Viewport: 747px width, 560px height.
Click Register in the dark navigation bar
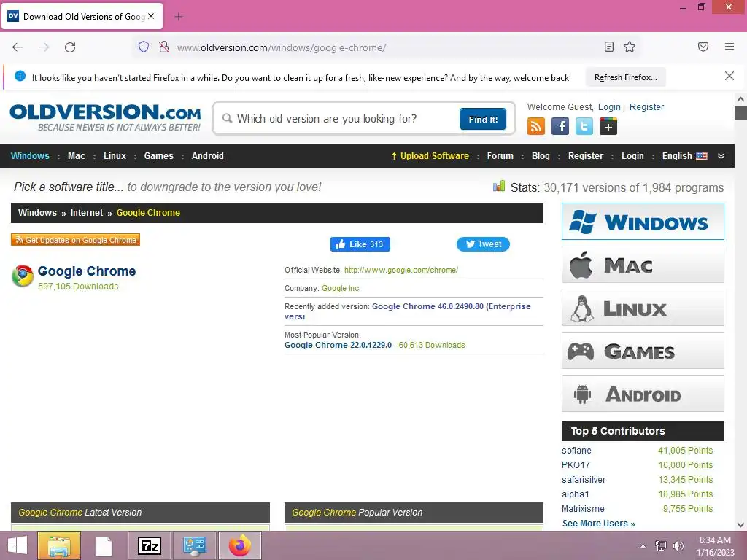586,156
